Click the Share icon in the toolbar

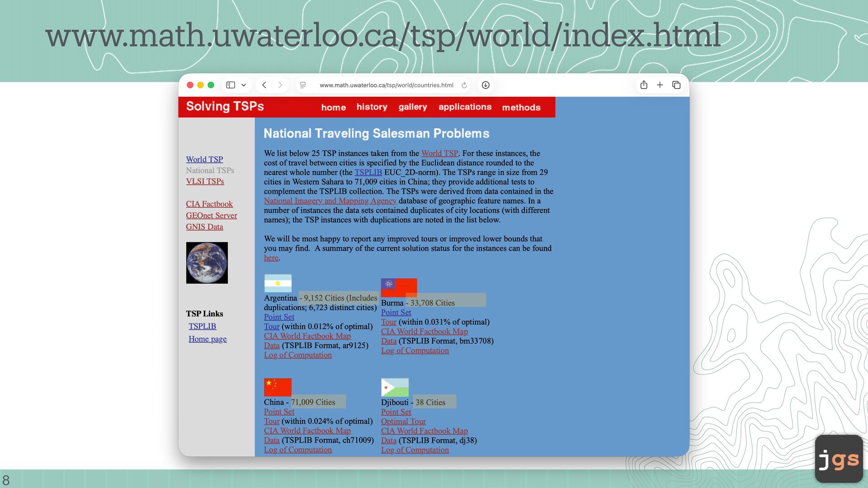click(x=644, y=85)
